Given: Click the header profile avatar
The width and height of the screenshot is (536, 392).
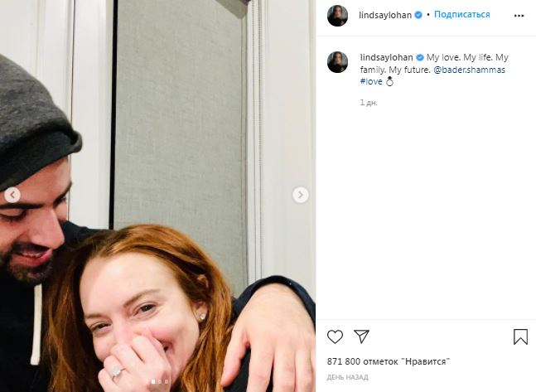Looking at the screenshot, I should (337, 16).
